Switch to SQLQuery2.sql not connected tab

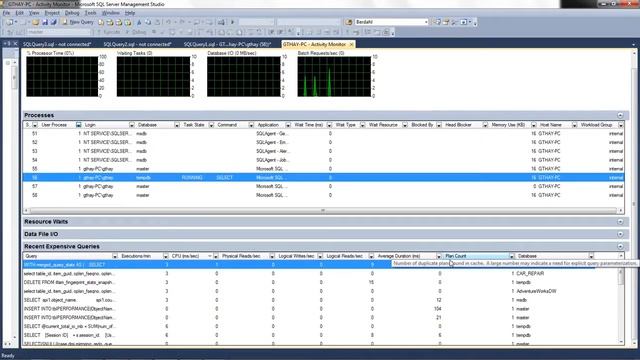[x=137, y=44]
